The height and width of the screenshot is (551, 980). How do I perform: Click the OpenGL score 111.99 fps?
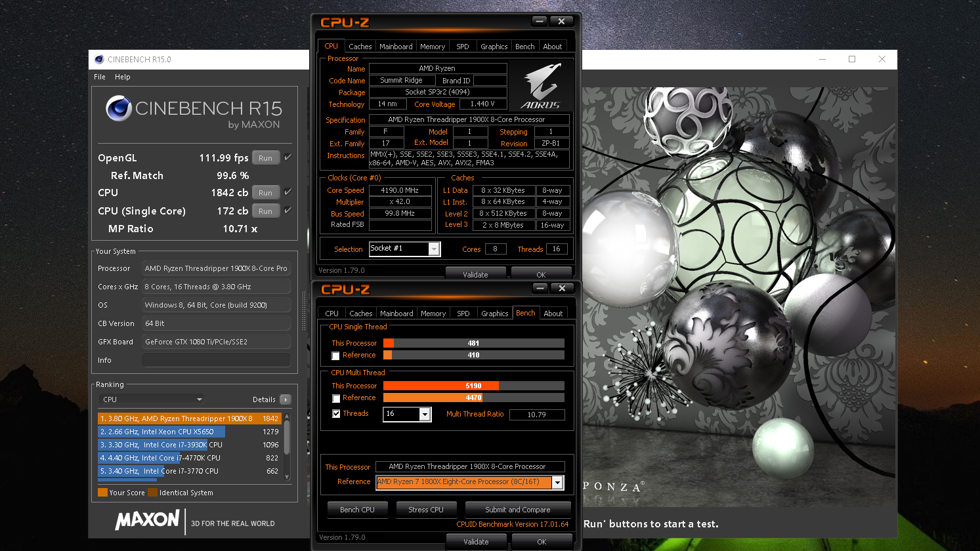pyautogui.click(x=224, y=158)
